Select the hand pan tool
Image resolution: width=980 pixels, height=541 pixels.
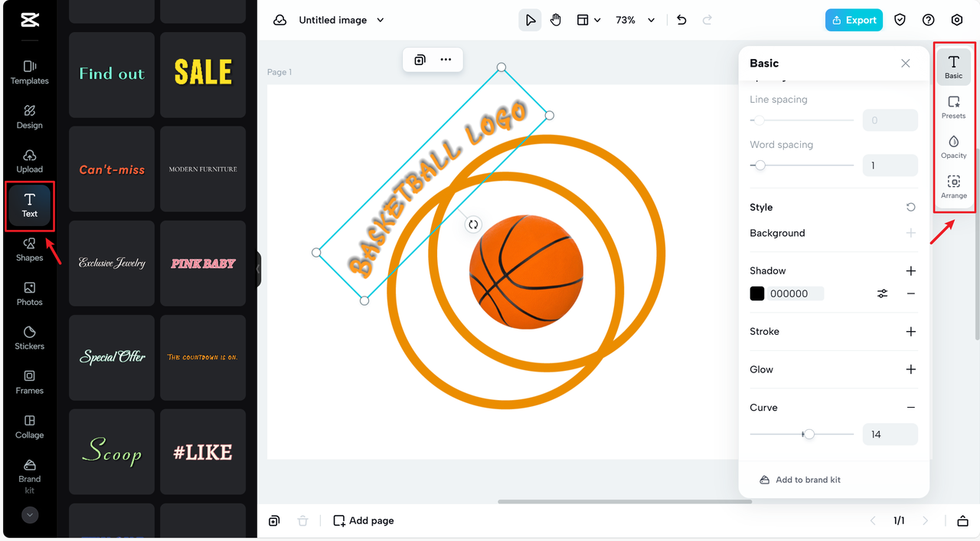(556, 20)
